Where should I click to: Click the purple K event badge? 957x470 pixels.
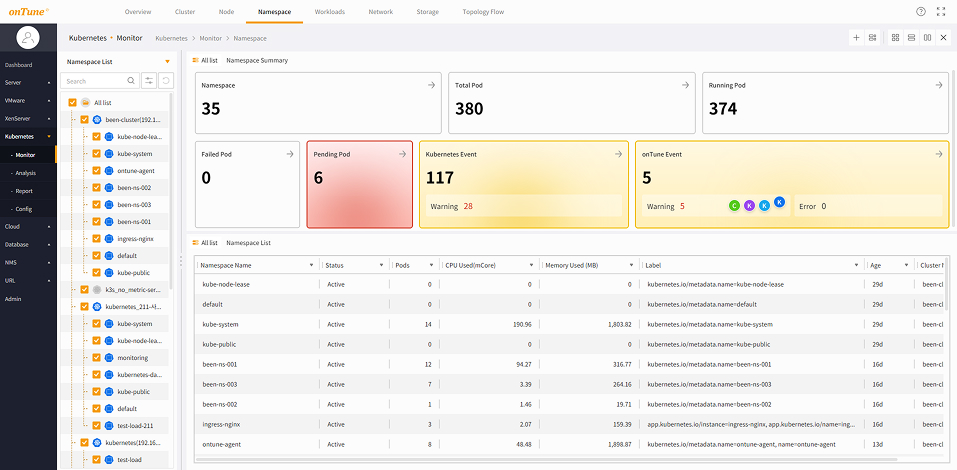pyautogui.click(x=749, y=206)
